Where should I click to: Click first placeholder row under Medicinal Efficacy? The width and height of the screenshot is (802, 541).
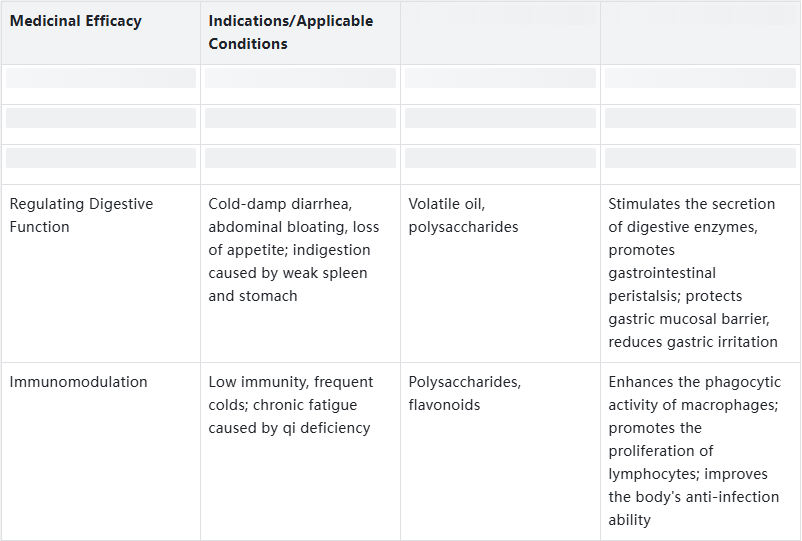click(x=100, y=78)
